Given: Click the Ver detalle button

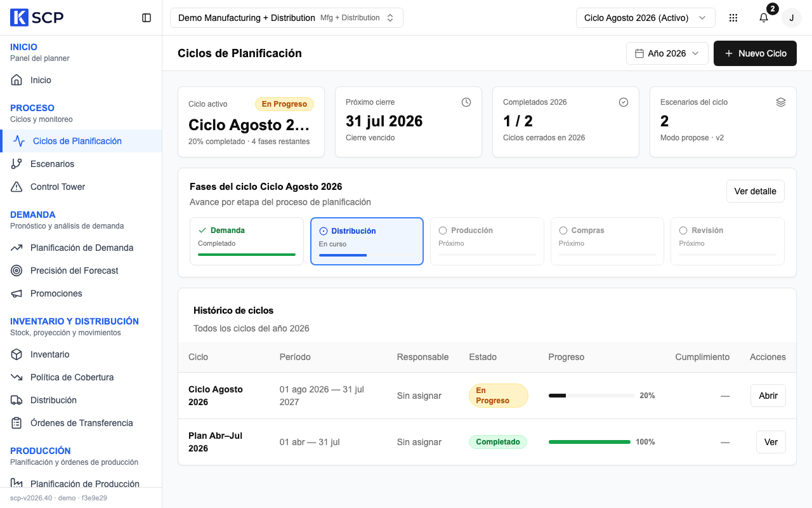Looking at the screenshot, I should [x=756, y=191].
